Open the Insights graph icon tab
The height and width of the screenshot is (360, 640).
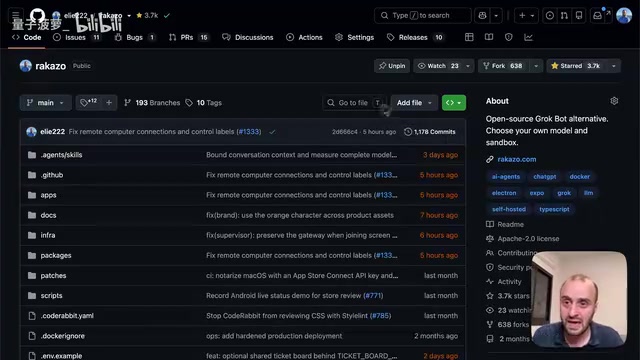[x=528, y=37]
